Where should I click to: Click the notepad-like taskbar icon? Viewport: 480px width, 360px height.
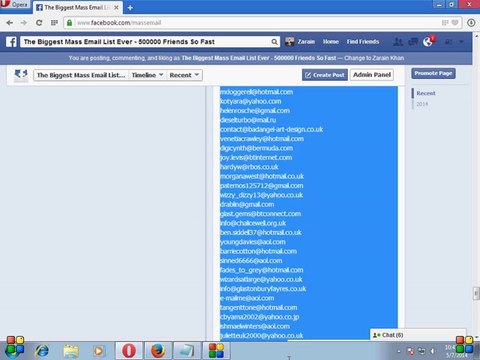187,351
